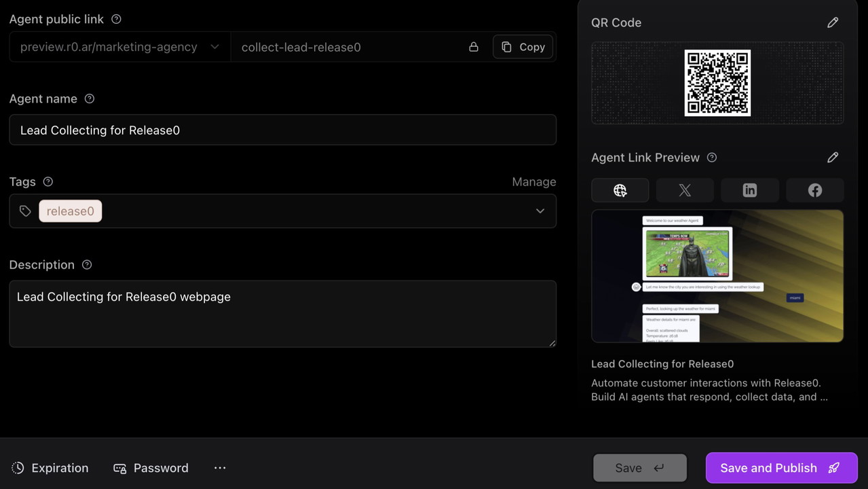Switch to the LinkedIn preview tab
This screenshot has height=489, width=868.
(x=750, y=190)
